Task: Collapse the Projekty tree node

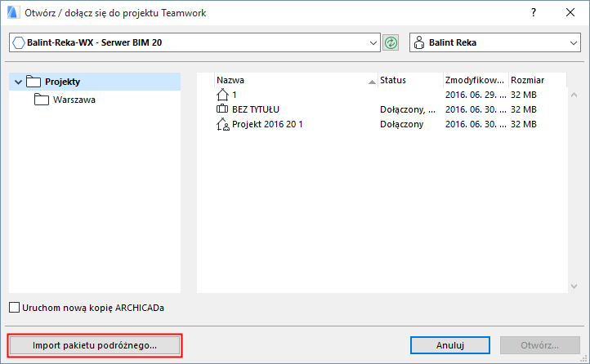Action: point(17,82)
